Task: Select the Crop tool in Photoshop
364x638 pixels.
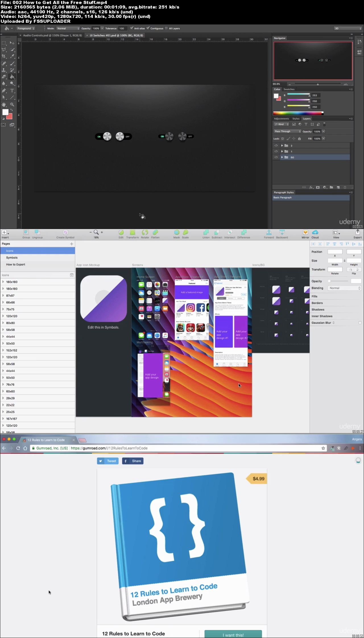Action: point(4,56)
